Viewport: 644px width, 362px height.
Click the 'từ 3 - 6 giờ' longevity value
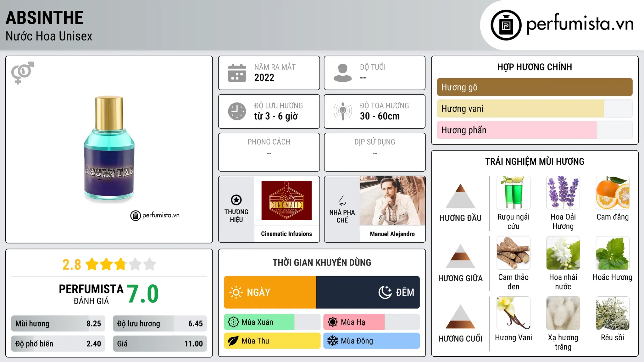(276, 116)
